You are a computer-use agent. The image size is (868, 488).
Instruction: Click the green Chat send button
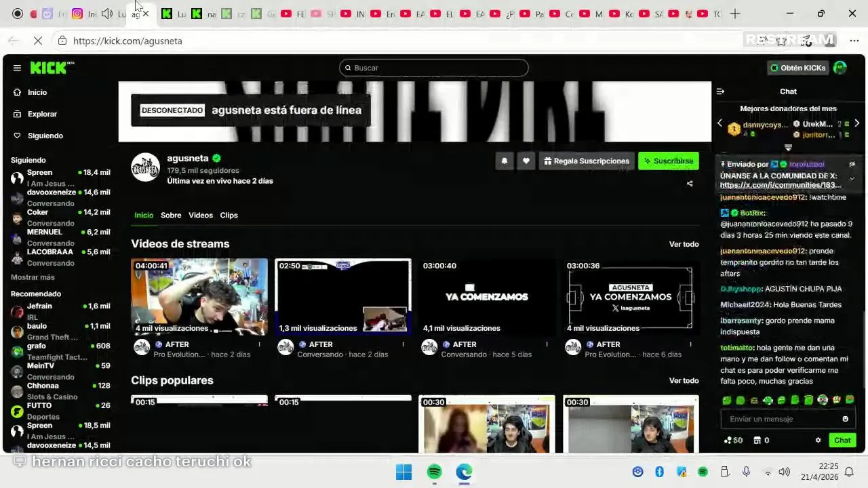pos(842,440)
